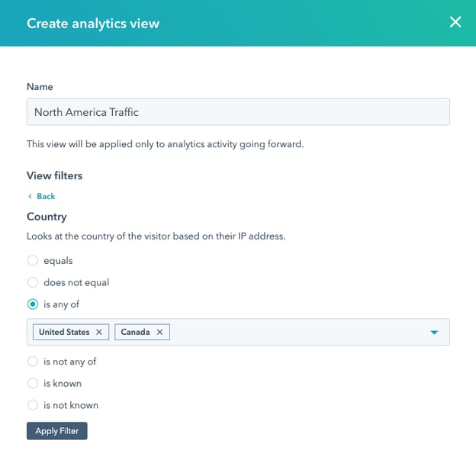Viewport: 476px width, 450px height.
Task: Remove the United States country tag
Action: (x=98, y=333)
